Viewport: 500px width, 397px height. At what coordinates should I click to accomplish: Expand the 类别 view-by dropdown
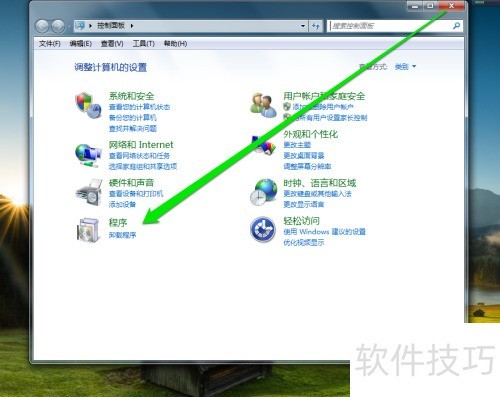[405, 67]
